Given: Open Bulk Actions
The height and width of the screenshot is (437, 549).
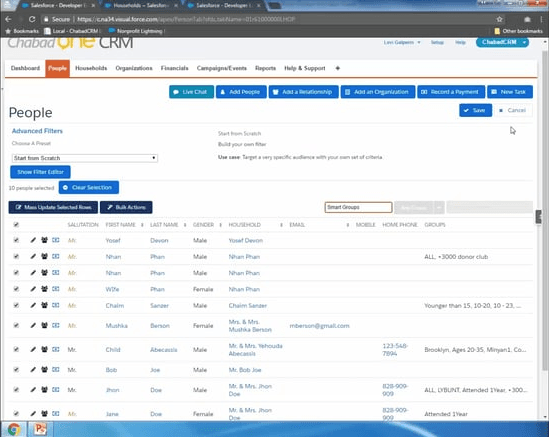Looking at the screenshot, I should pyautogui.click(x=126, y=208).
